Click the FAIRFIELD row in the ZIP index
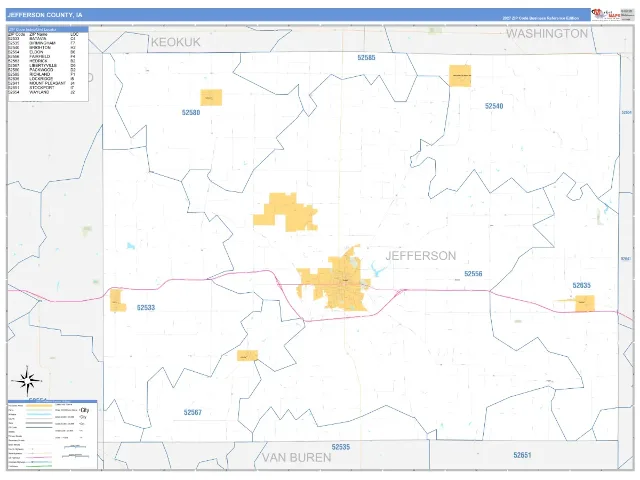This screenshot has height=480, width=640. click(x=42, y=56)
